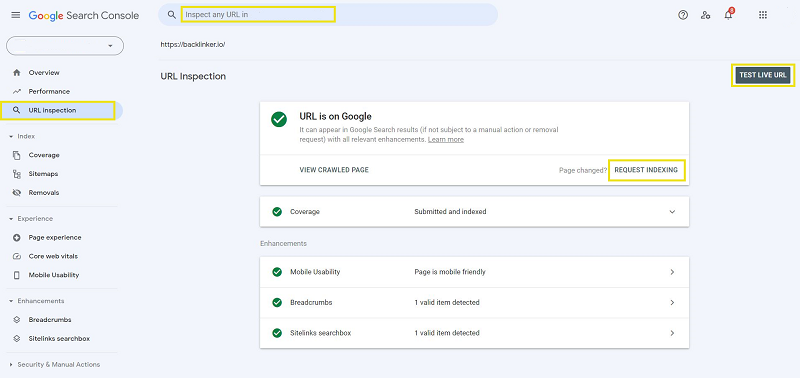Click the https://backlinker.io/ URL text
Image resolution: width=800 pixels, height=378 pixels.
pos(193,45)
